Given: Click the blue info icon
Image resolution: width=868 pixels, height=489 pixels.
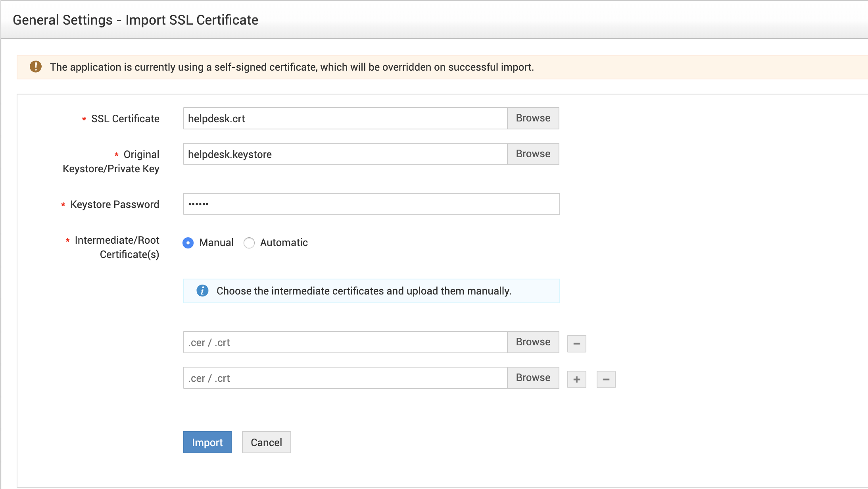Looking at the screenshot, I should (202, 291).
